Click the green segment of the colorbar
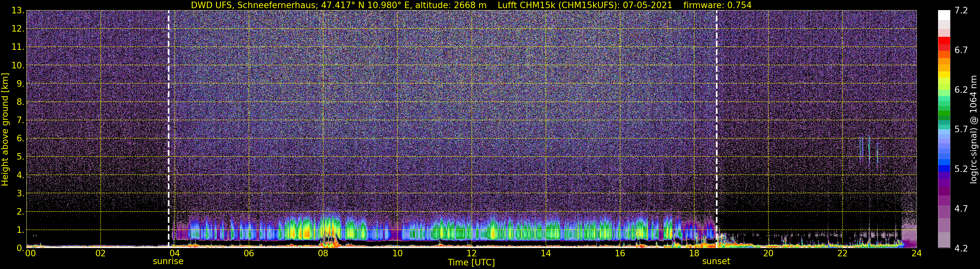The image size is (980, 269). click(944, 114)
